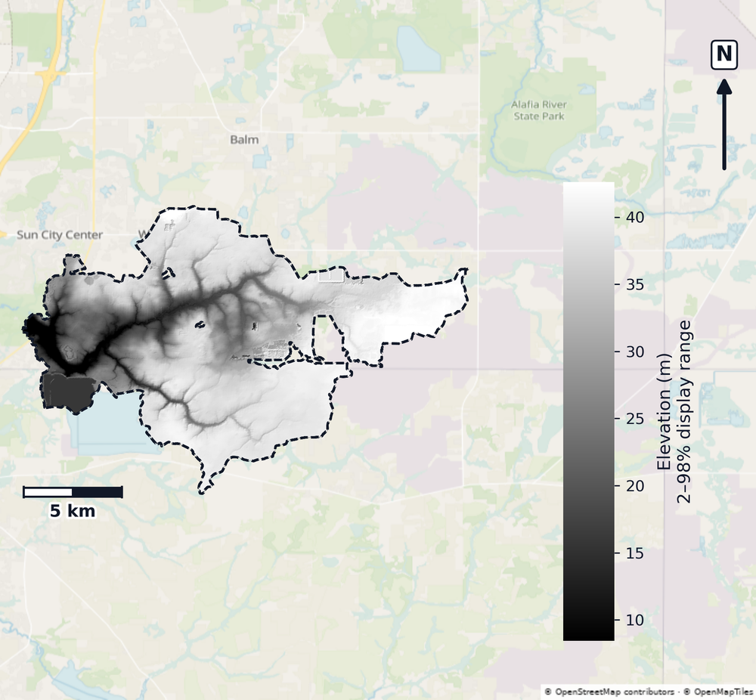The height and width of the screenshot is (700, 756).
Task: Click the north arrow N icon
Action: (723, 55)
